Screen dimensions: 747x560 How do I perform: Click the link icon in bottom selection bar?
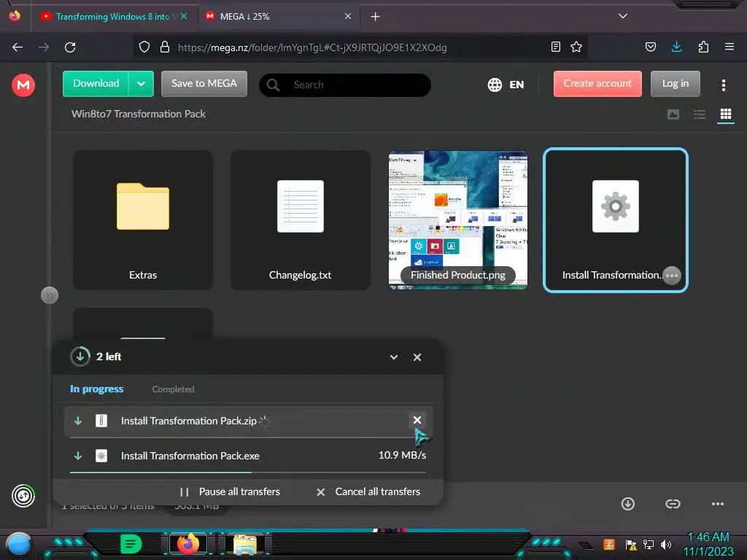673,504
